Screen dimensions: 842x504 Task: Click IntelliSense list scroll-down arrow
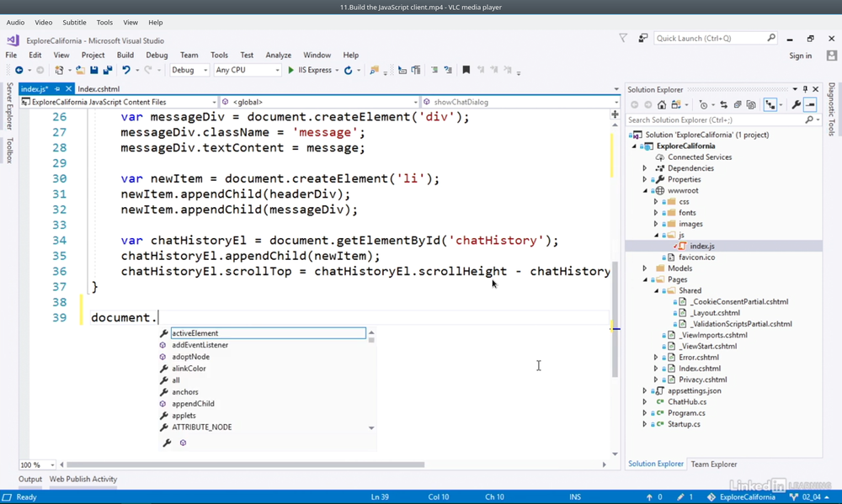coord(371,427)
